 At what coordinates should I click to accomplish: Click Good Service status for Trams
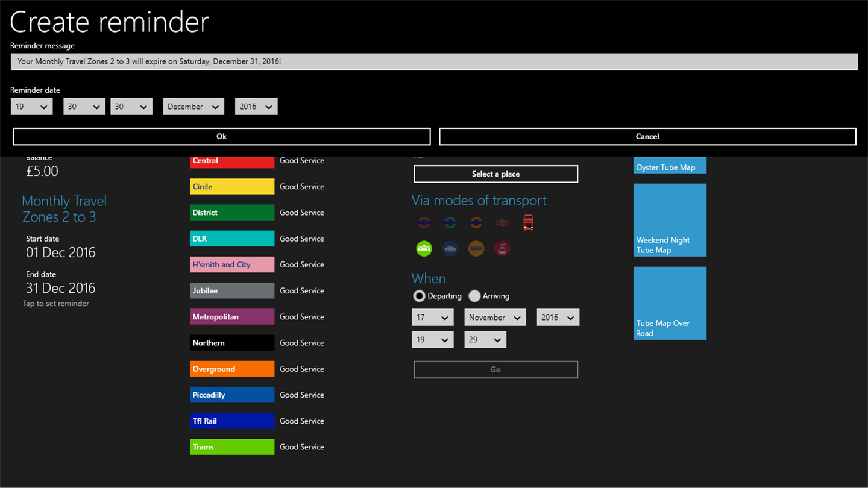[302, 447]
